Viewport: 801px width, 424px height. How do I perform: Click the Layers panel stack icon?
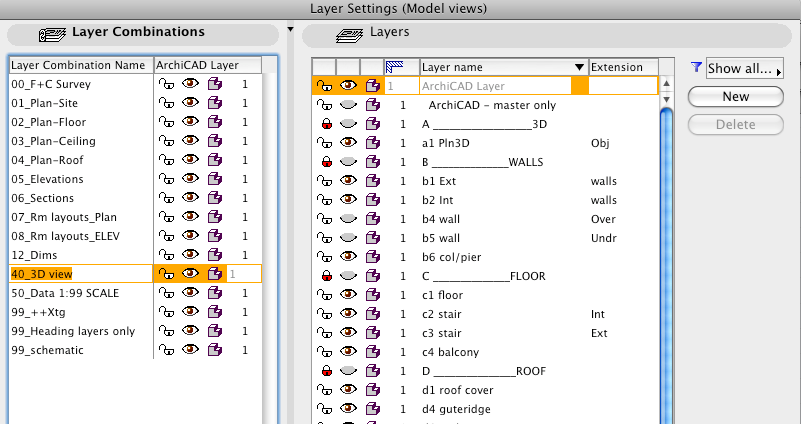coord(349,35)
